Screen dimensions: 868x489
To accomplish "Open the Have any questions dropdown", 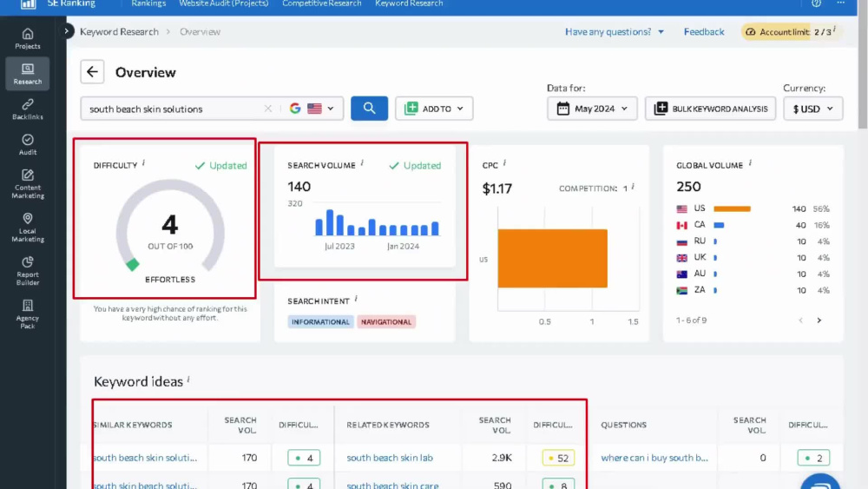I will tap(615, 31).
